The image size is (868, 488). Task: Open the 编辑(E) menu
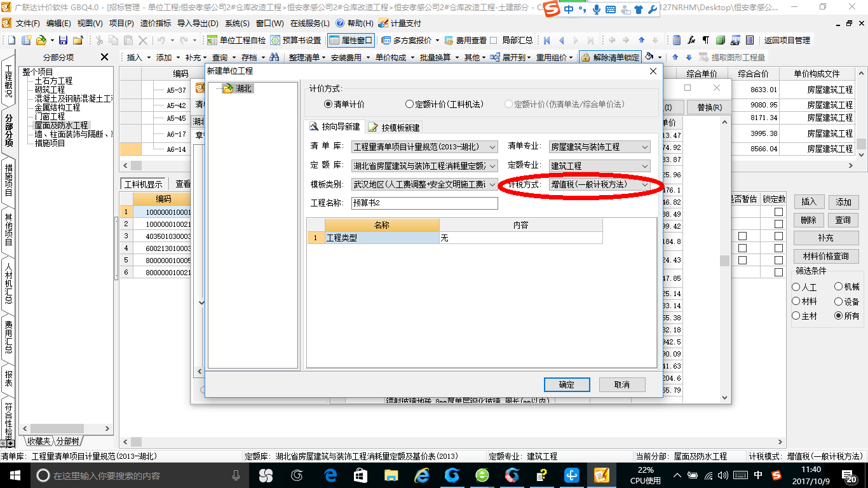tap(58, 24)
